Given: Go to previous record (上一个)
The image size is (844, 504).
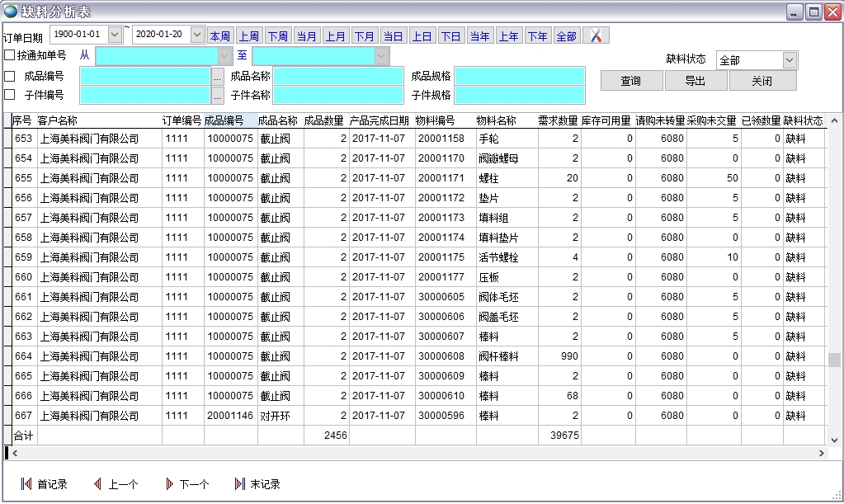Looking at the screenshot, I should (x=115, y=484).
